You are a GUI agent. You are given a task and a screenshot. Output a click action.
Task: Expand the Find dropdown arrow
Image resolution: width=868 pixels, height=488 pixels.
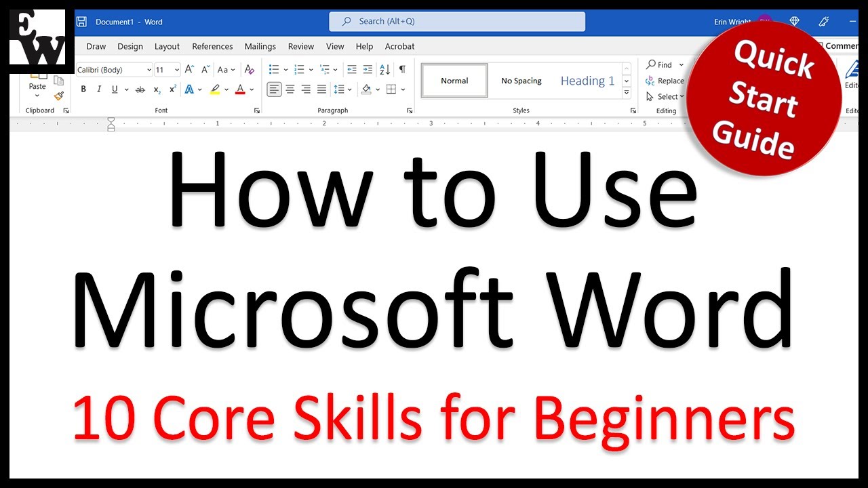[680, 65]
